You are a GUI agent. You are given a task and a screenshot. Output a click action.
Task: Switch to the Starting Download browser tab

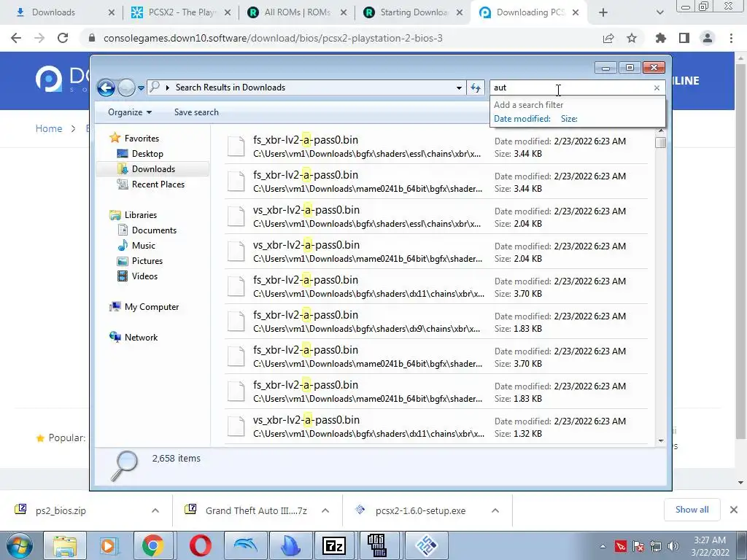coord(413,12)
